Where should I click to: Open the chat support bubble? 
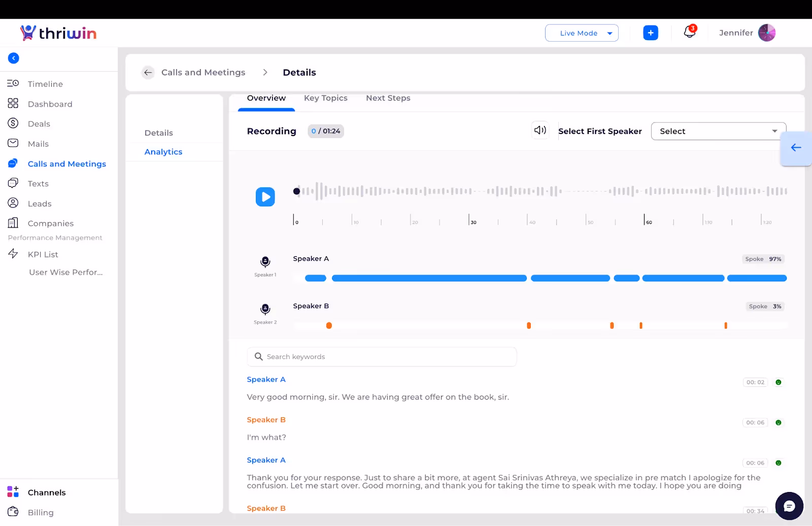[789, 506]
